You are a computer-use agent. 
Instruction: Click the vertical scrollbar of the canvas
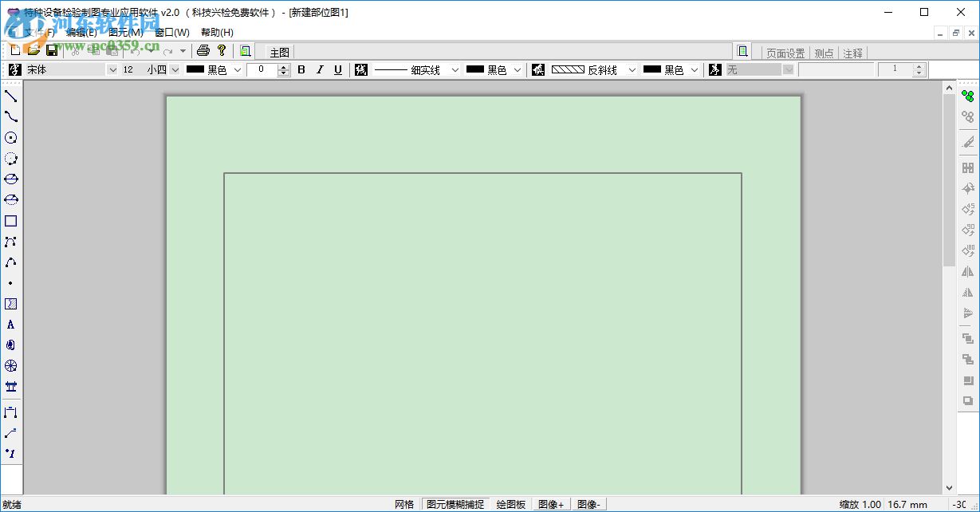pyautogui.click(x=949, y=287)
